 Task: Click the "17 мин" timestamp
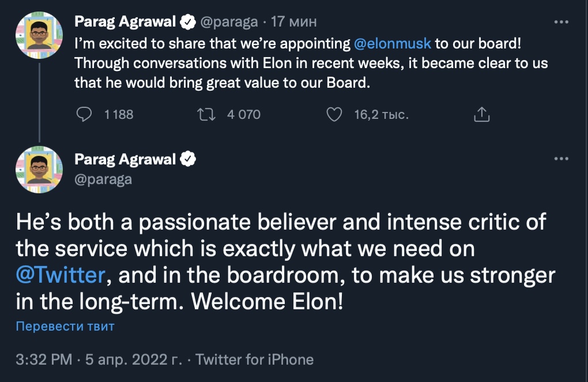294,22
